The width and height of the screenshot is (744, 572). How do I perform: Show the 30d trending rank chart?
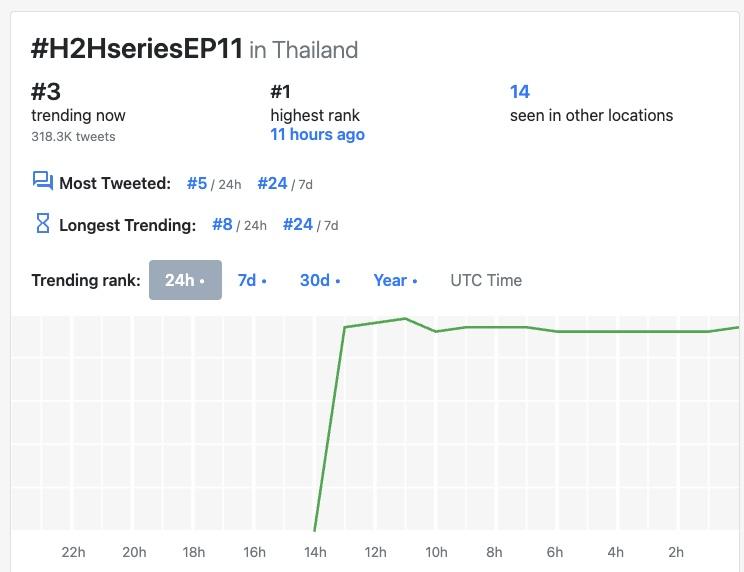tap(320, 280)
